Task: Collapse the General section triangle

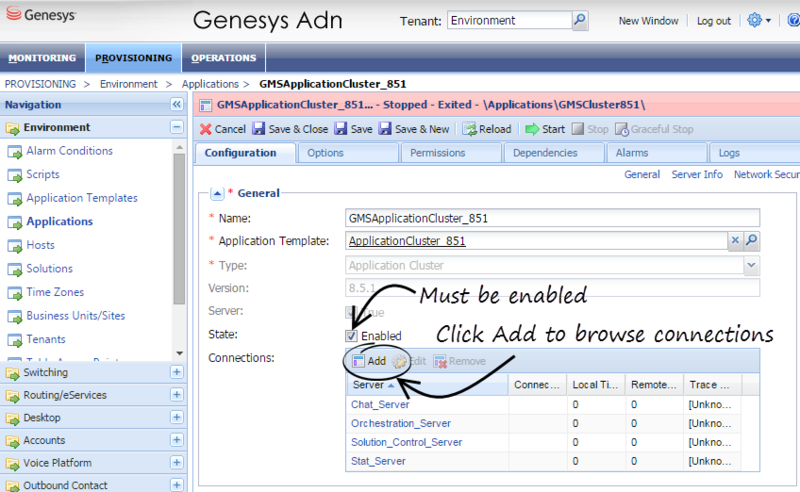Action: 217,193
